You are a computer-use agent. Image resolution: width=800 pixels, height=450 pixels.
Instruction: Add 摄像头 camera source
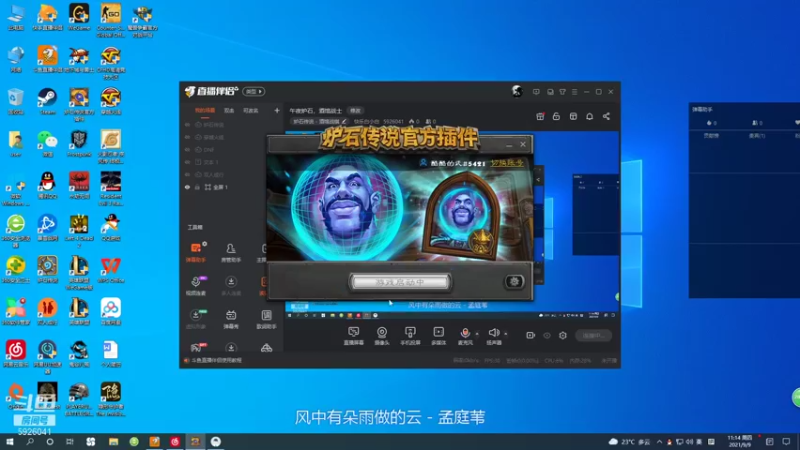(x=382, y=336)
